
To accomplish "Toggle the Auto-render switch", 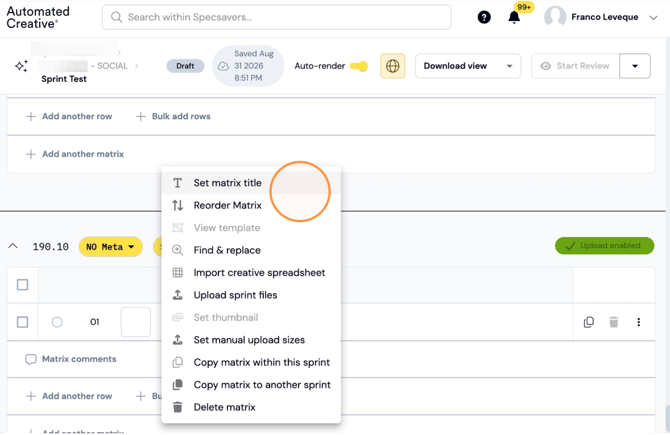I will click(359, 66).
